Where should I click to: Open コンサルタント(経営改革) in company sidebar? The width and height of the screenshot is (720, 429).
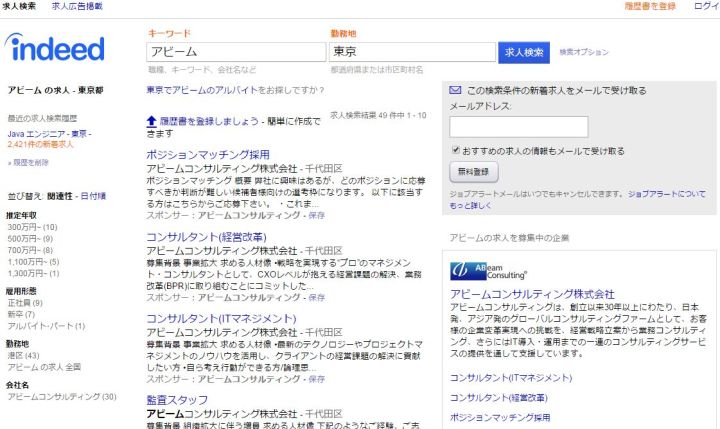click(499, 397)
